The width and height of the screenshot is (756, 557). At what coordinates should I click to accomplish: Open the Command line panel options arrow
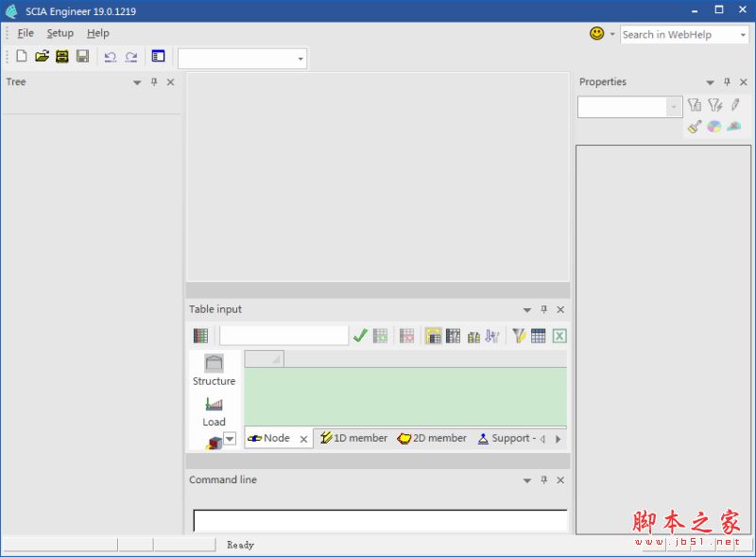[x=527, y=480]
